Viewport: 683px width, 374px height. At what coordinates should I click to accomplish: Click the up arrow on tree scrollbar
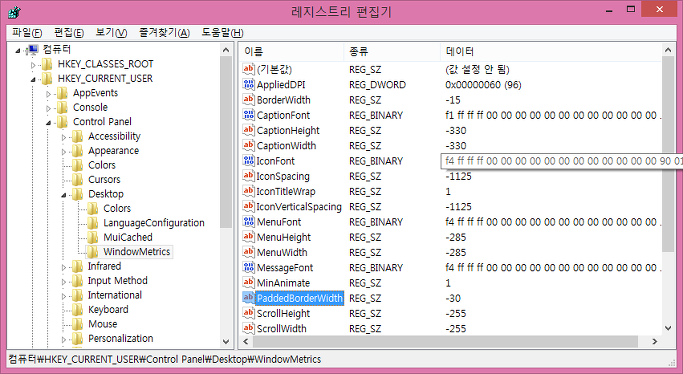point(226,50)
